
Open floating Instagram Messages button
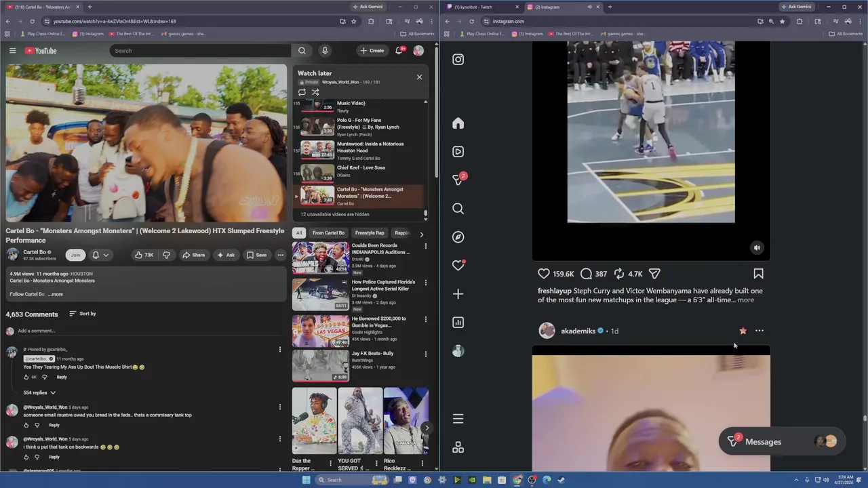click(x=783, y=442)
